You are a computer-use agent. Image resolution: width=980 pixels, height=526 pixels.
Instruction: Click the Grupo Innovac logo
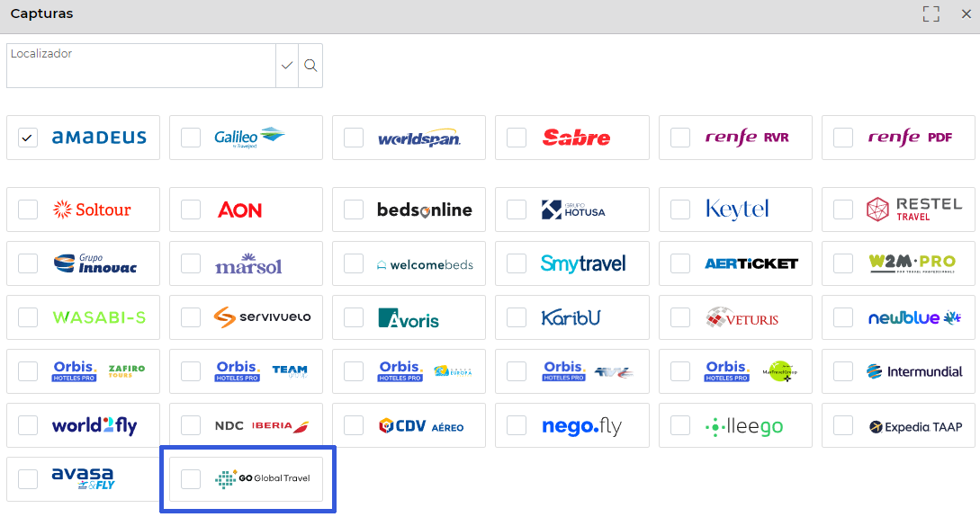pyautogui.click(x=95, y=263)
